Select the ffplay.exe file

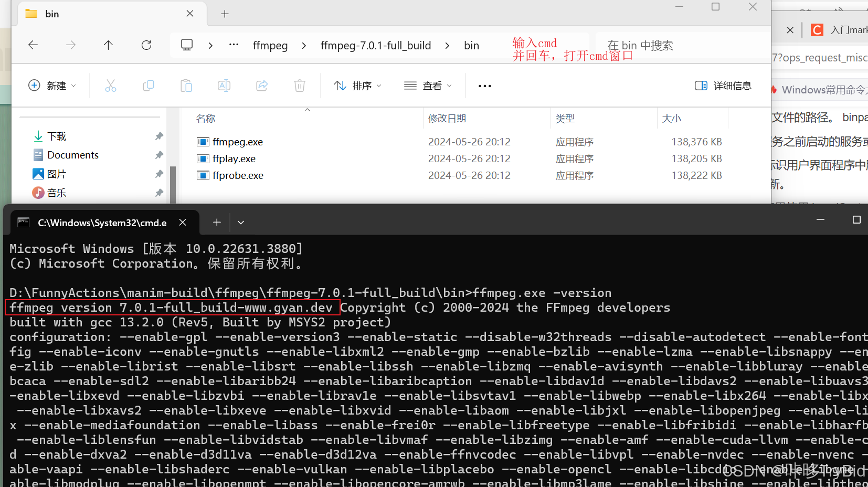tap(234, 158)
